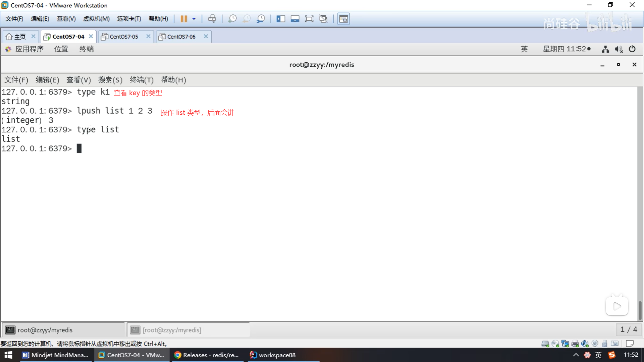Open the 位置 places menu
This screenshot has width=644, height=362.
coord(61,49)
